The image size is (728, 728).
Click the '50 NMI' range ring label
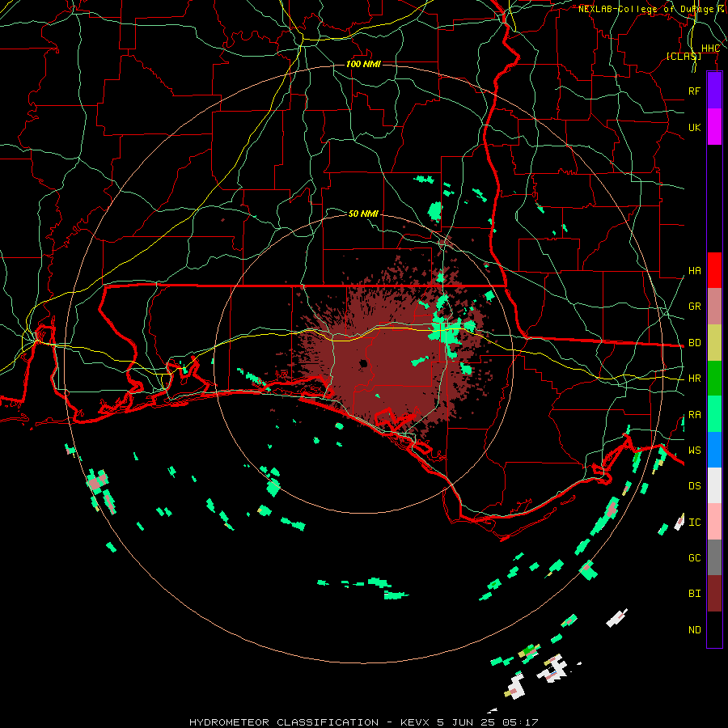coord(363,214)
